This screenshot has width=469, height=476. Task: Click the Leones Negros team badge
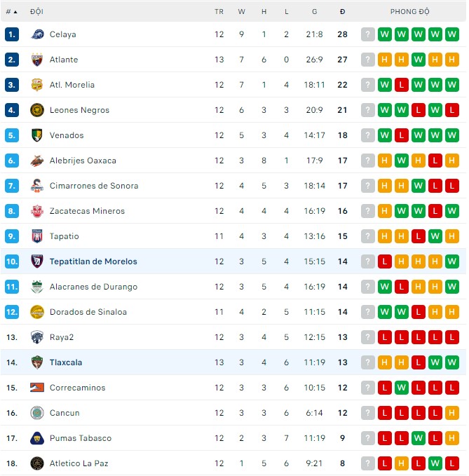[37, 110]
